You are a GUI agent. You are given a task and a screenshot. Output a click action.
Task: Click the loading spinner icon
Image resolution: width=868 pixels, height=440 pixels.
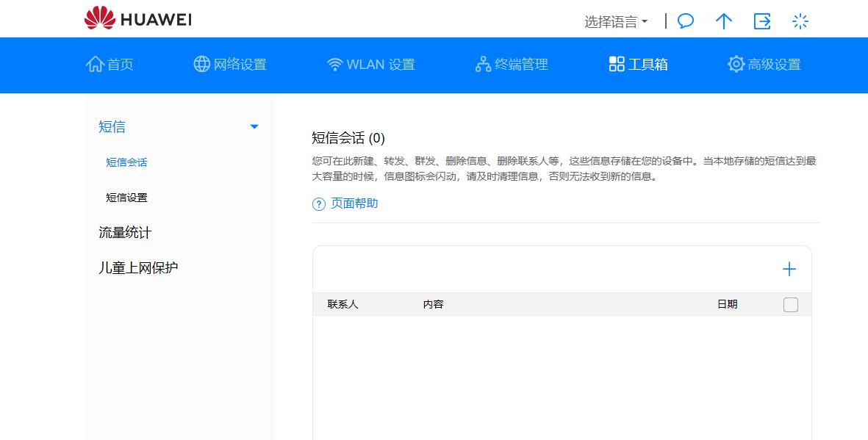800,21
